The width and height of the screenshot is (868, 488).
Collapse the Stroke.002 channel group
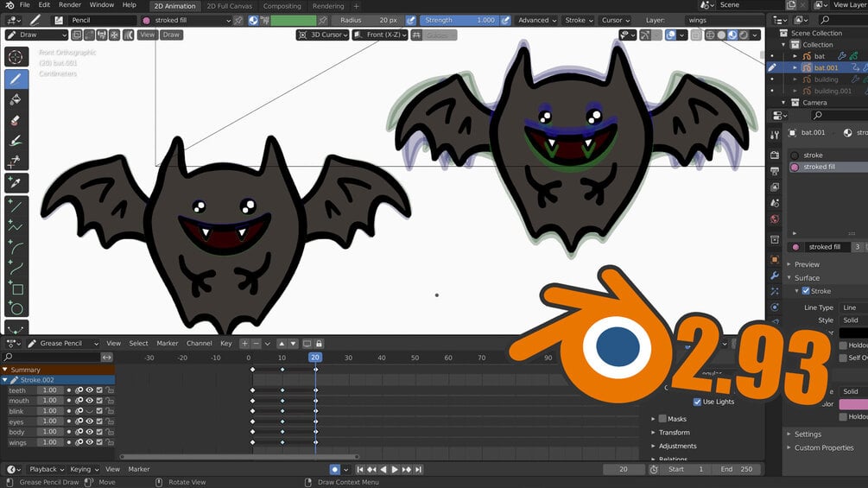tap(5, 380)
